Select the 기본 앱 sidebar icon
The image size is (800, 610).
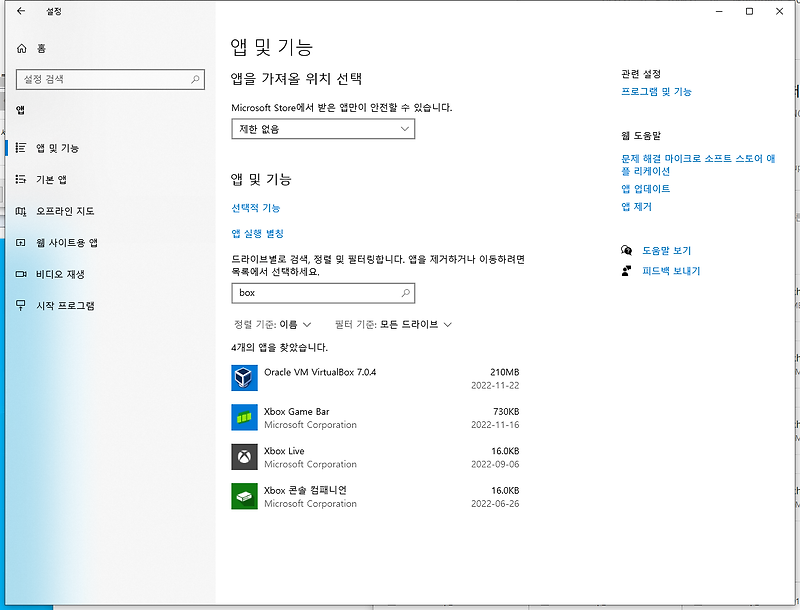pos(20,180)
